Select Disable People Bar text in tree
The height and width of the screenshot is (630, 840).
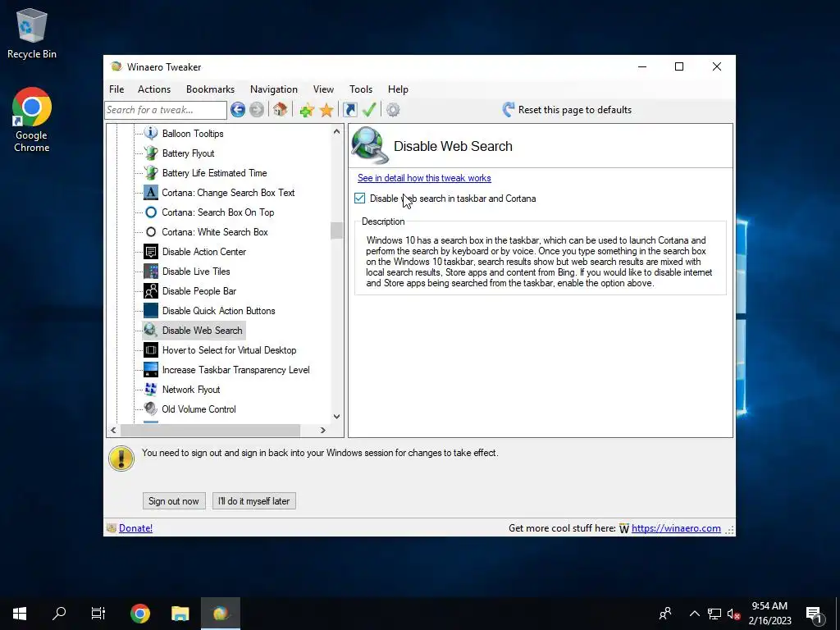(x=199, y=291)
